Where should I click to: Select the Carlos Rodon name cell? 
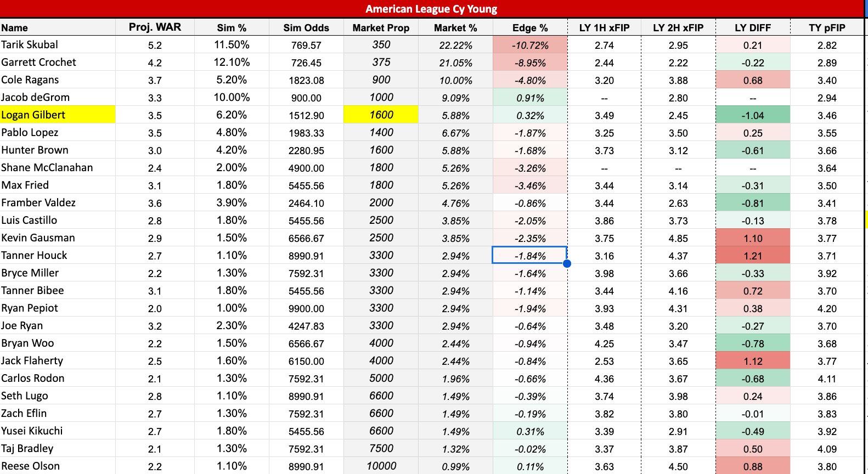(x=58, y=378)
